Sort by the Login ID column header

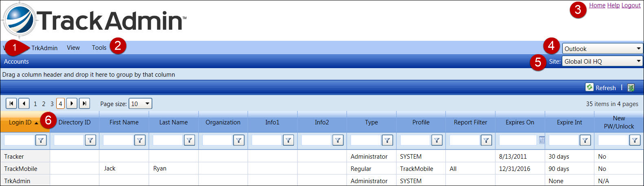coord(25,122)
